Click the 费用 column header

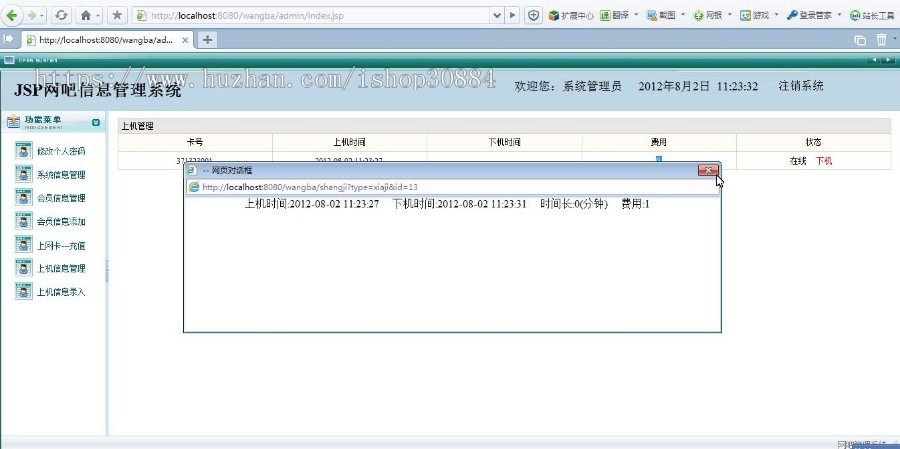pos(659,142)
